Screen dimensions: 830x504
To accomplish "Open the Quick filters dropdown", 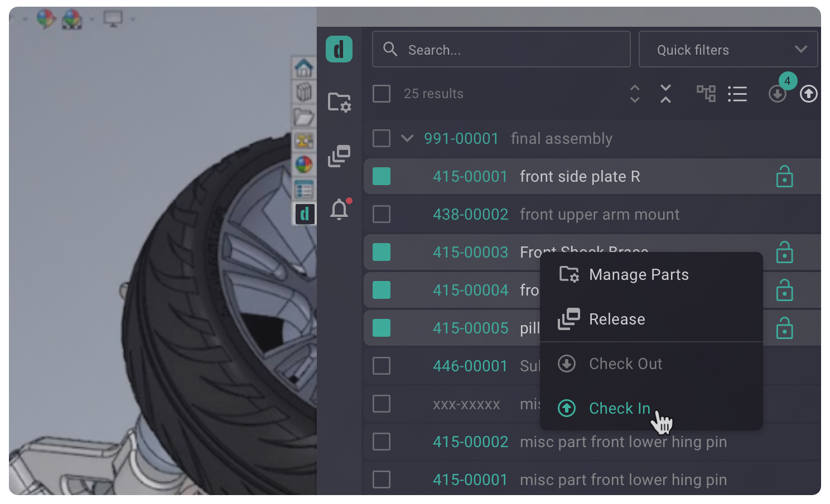I will tap(728, 50).
